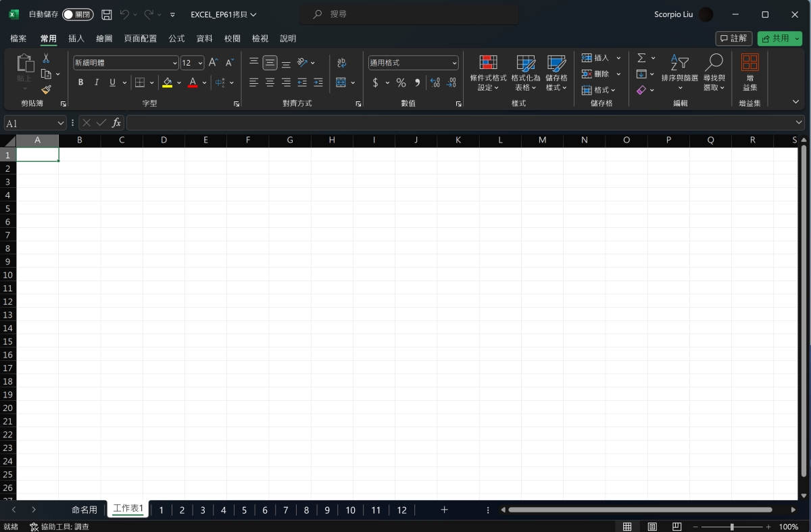Click the Insert Function fx icon

[x=116, y=123]
